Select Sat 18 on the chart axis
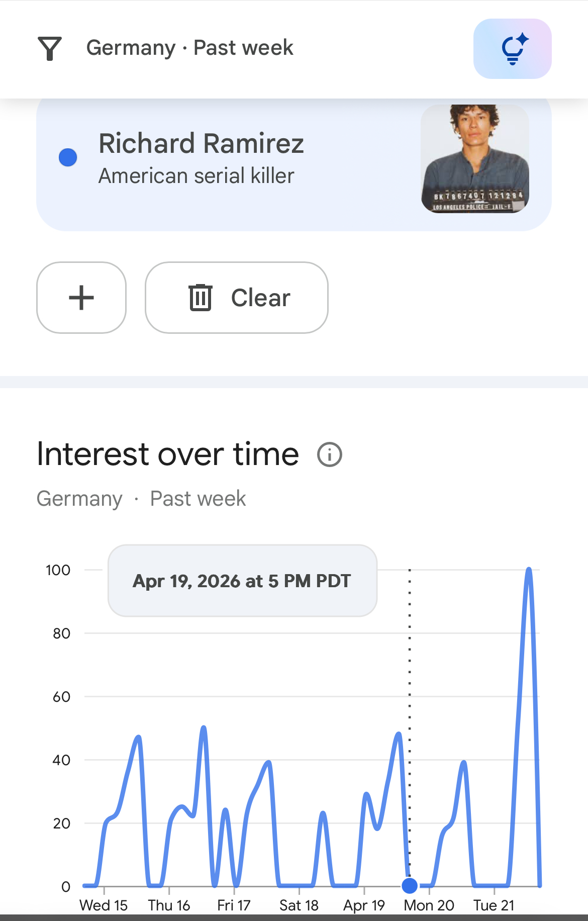The height and width of the screenshot is (921, 588). [299, 905]
